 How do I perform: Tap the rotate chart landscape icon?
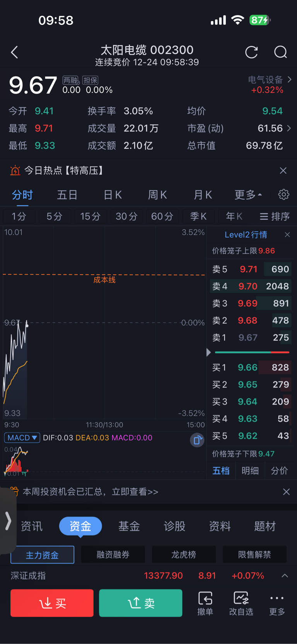tap(197, 440)
